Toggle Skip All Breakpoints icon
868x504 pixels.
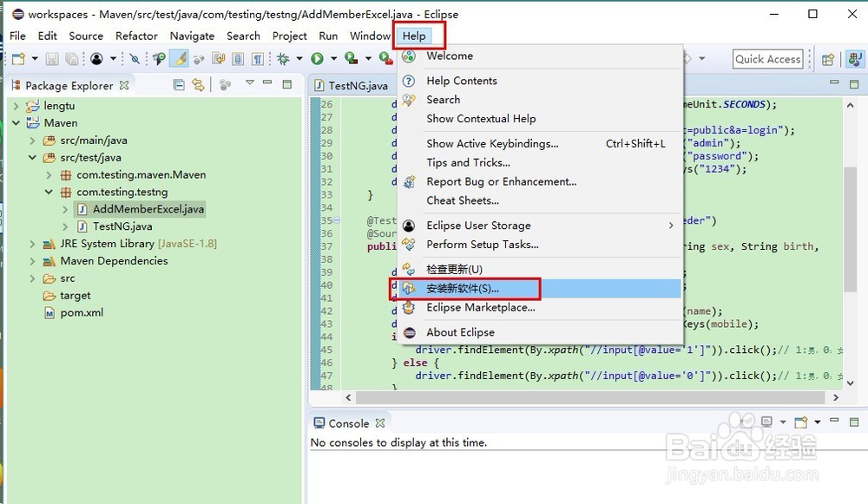pos(135,59)
